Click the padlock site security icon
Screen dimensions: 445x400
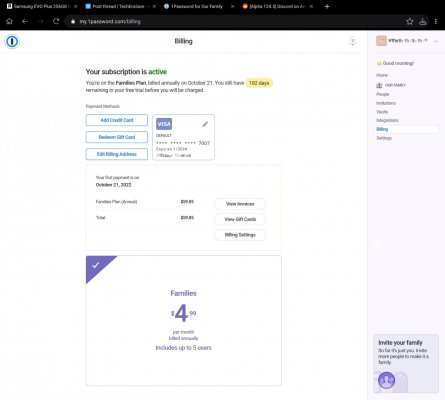click(73, 21)
